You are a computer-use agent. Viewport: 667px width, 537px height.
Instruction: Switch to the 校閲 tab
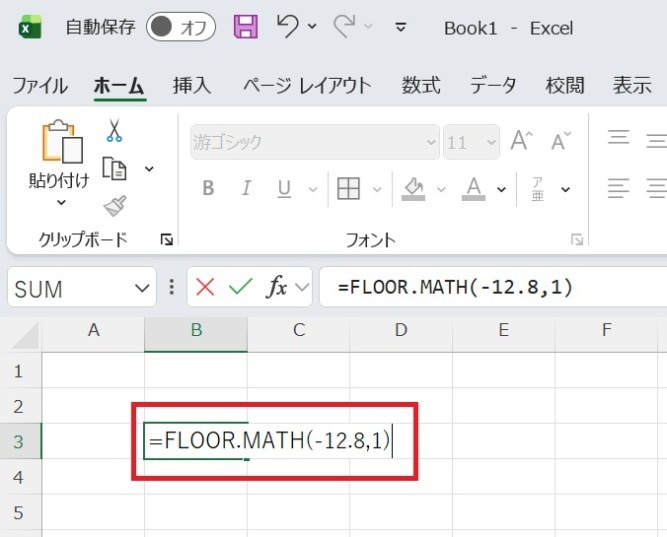pyautogui.click(x=565, y=86)
